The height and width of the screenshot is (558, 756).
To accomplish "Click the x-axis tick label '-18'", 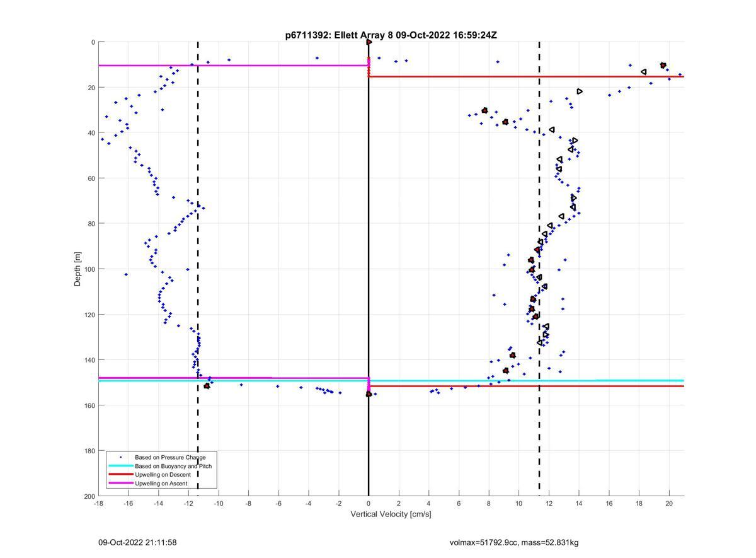I will click(x=98, y=503).
